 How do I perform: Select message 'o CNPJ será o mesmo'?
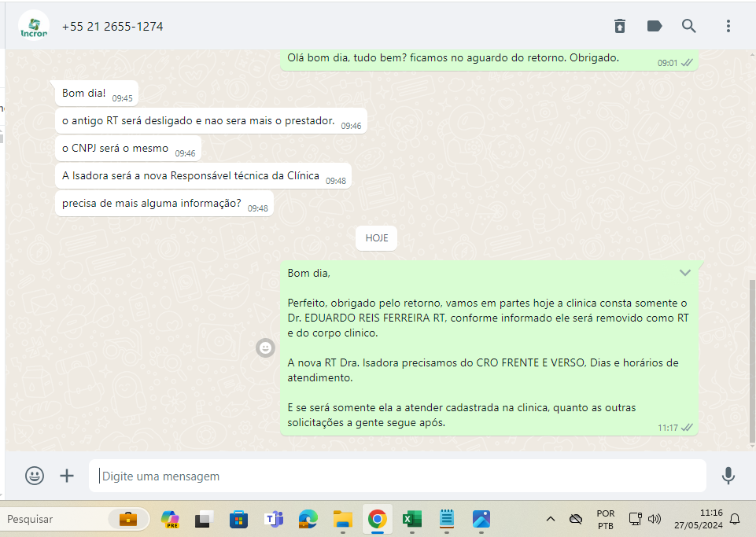128,149
